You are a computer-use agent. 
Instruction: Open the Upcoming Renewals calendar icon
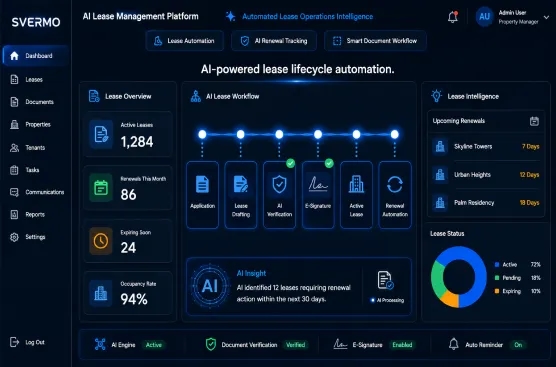[x=534, y=121]
